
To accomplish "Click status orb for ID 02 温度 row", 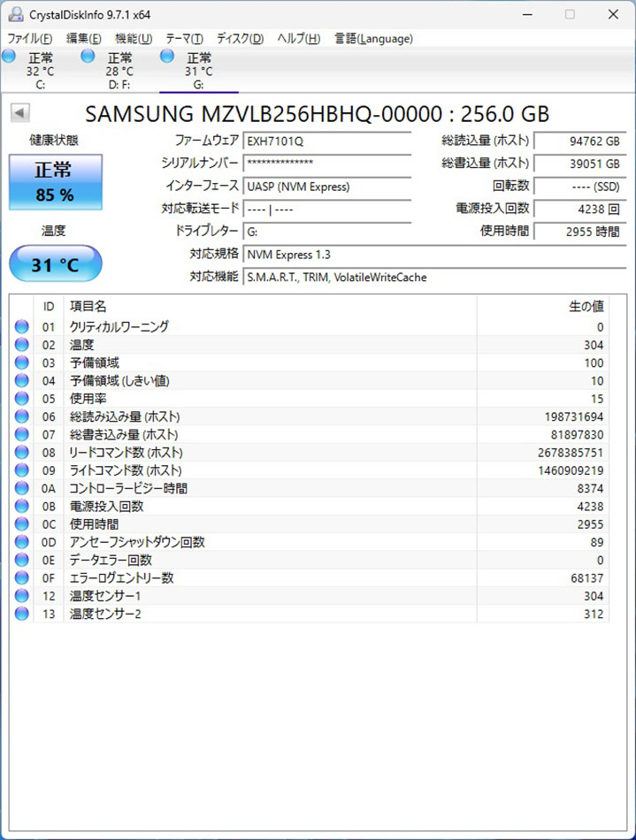I will 21,345.
